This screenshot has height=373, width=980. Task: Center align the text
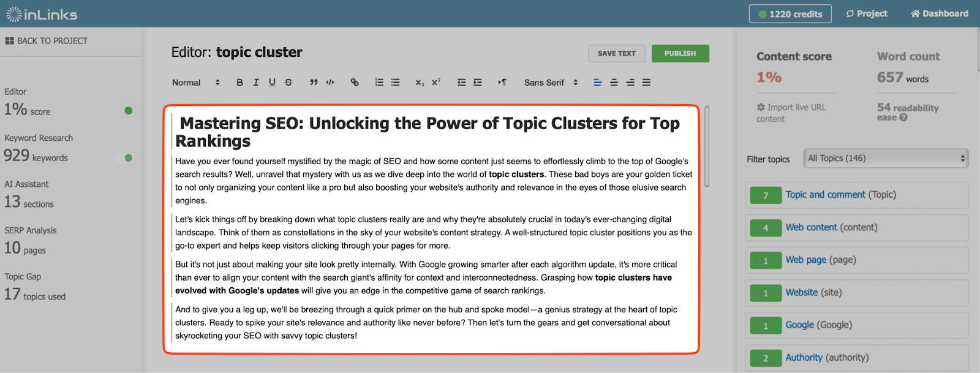[614, 83]
